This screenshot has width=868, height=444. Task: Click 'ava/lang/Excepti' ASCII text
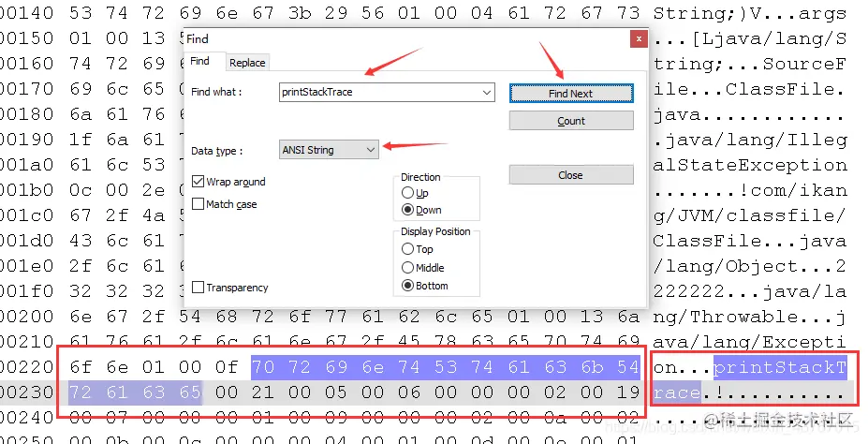[x=750, y=342]
